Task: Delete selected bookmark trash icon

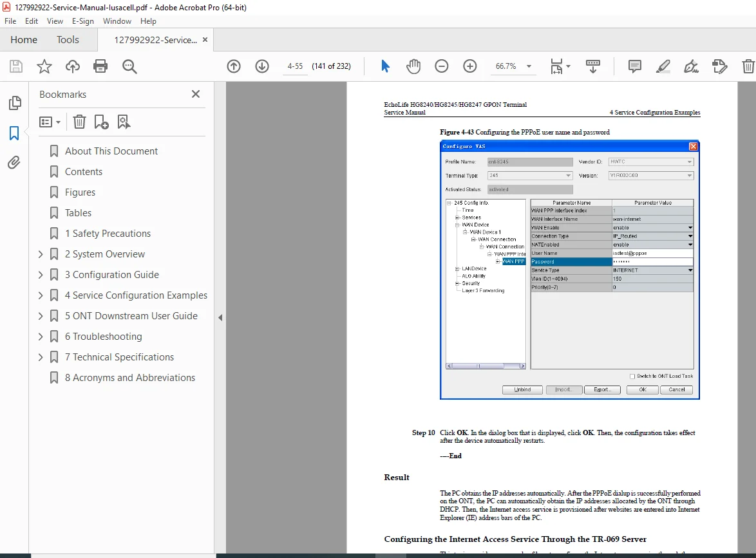Action: [x=79, y=122]
